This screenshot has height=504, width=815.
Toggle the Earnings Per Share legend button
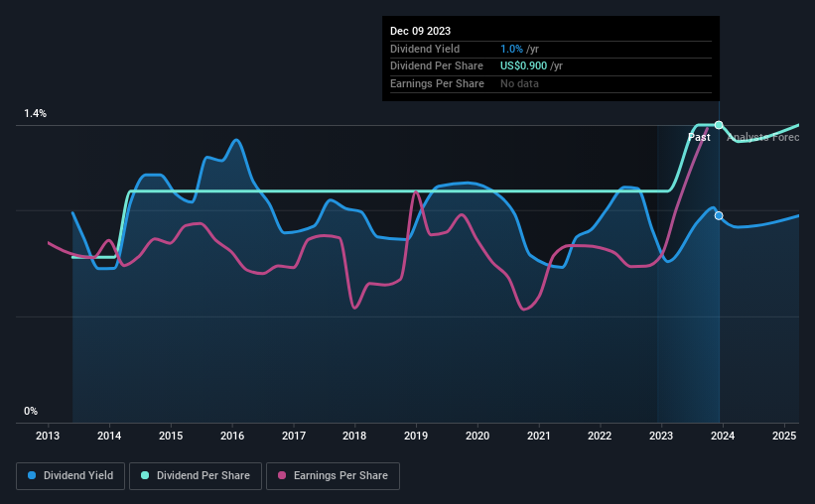click(x=333, y=476)
